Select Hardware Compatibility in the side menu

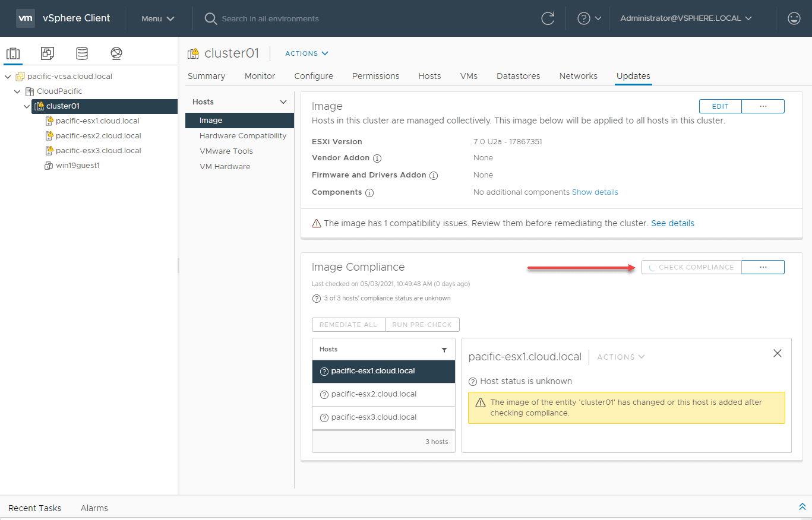(243, 136)
